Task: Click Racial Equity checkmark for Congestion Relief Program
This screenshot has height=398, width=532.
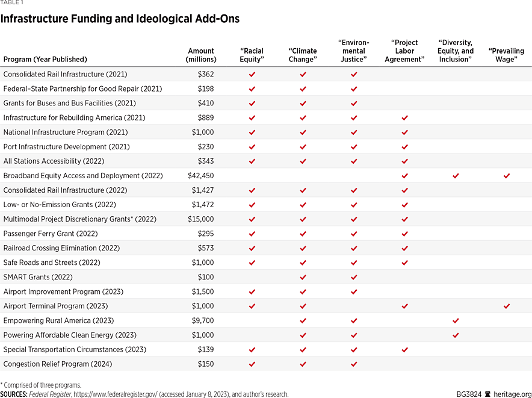Action: [252, 364]
